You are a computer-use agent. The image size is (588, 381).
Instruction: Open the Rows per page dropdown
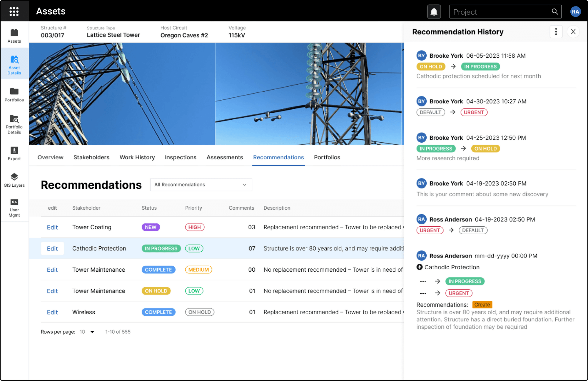point(87,332)
